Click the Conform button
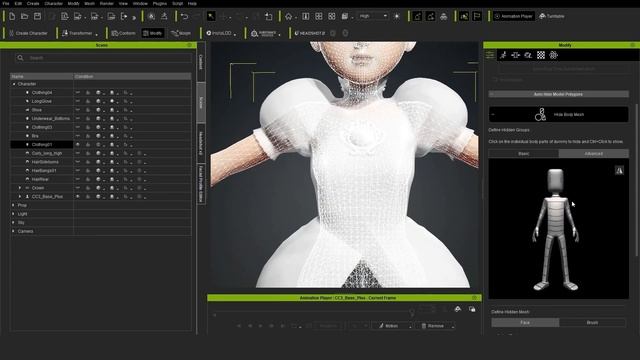This screenshot has height=360, width=640. point(123,33)
